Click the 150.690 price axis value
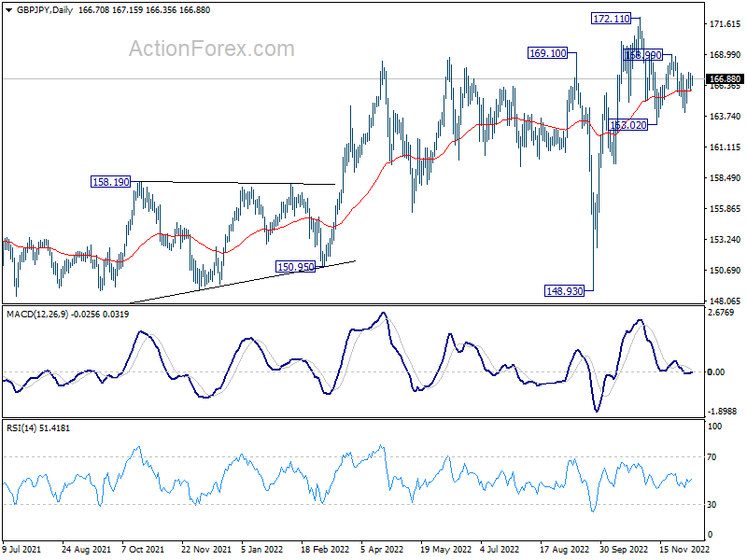This screenshot has height=560, width=747. coord(726,270)
